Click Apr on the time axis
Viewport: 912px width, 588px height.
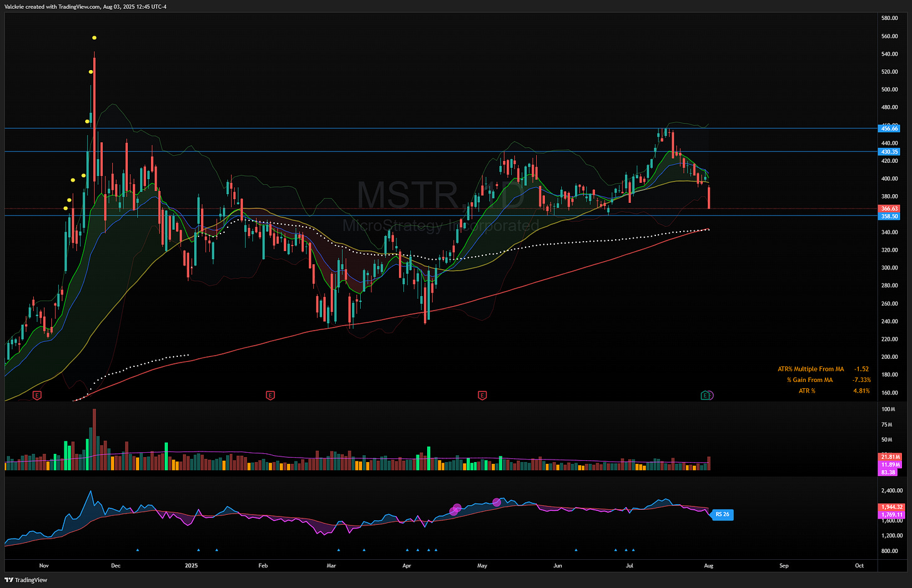tap(407, 565)
